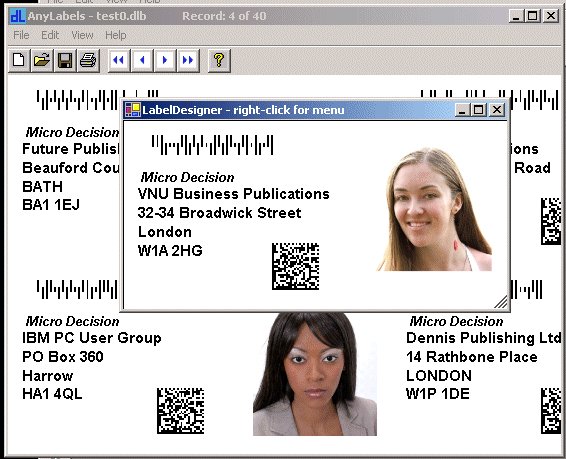Click 'IBM PC User Group' text
This screenshot has height=459, width=566.
tap(92, 338)
